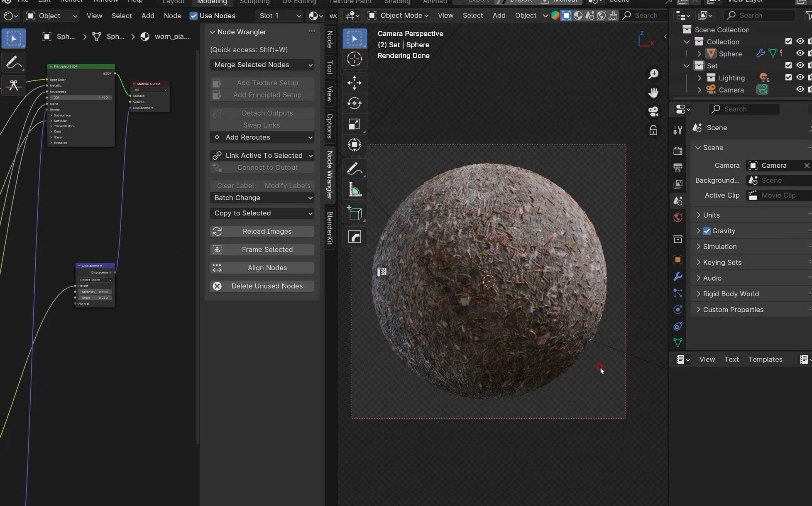Uncheck the Use Nodes checkbox
This screenshot has height=506, width=812.
click(193, 16)
